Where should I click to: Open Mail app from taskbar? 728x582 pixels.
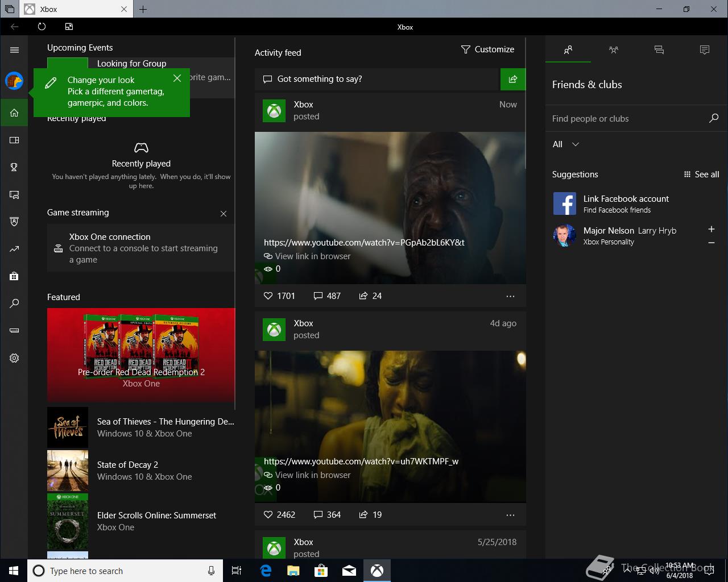(x=349, y=571)
